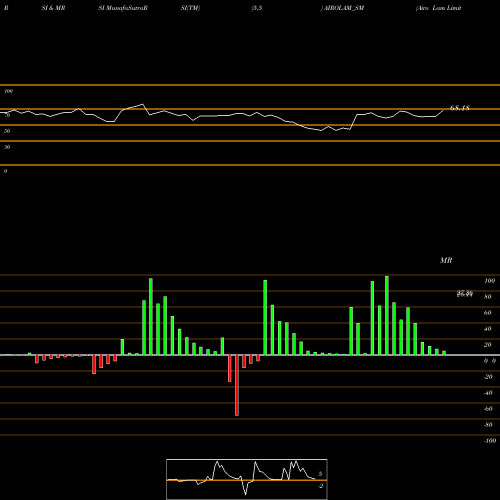Click the MR panel title label
500x500 pixels.
coord(446,260)
